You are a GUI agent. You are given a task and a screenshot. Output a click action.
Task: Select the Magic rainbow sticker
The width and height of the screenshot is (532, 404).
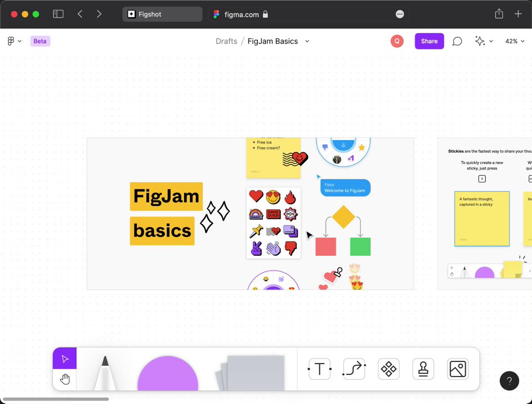tap(256, 214)
